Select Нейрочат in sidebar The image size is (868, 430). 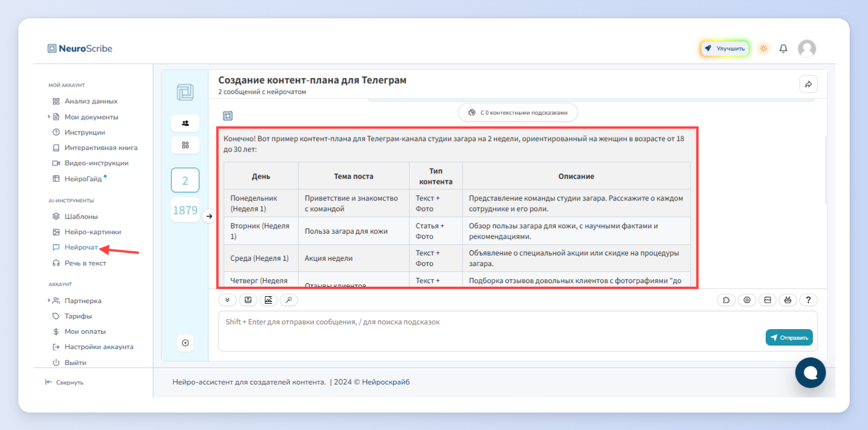81,247
